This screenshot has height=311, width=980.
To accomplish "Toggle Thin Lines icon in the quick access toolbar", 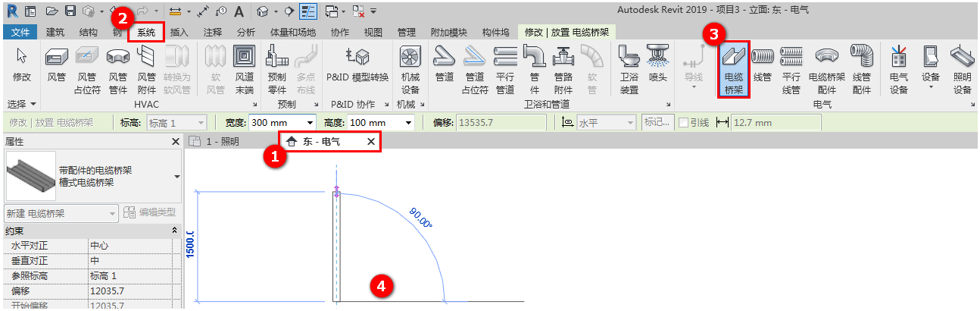I will coord(308,11).
